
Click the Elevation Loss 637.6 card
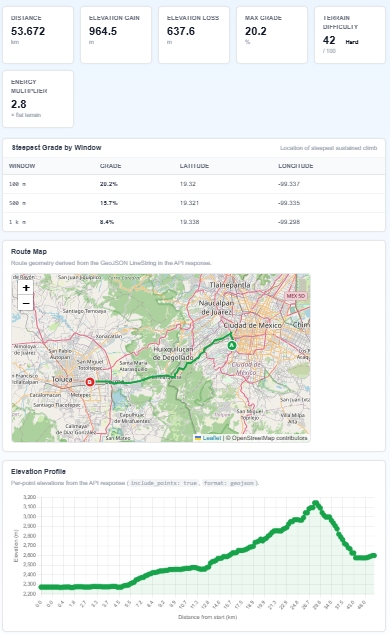tap(194, 35)
